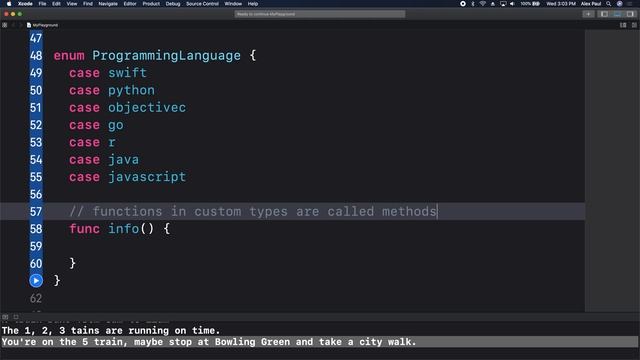The image size is (640, 360).
Task: Click console line about 1, 2, 3 trains
Action: [111, 331]
